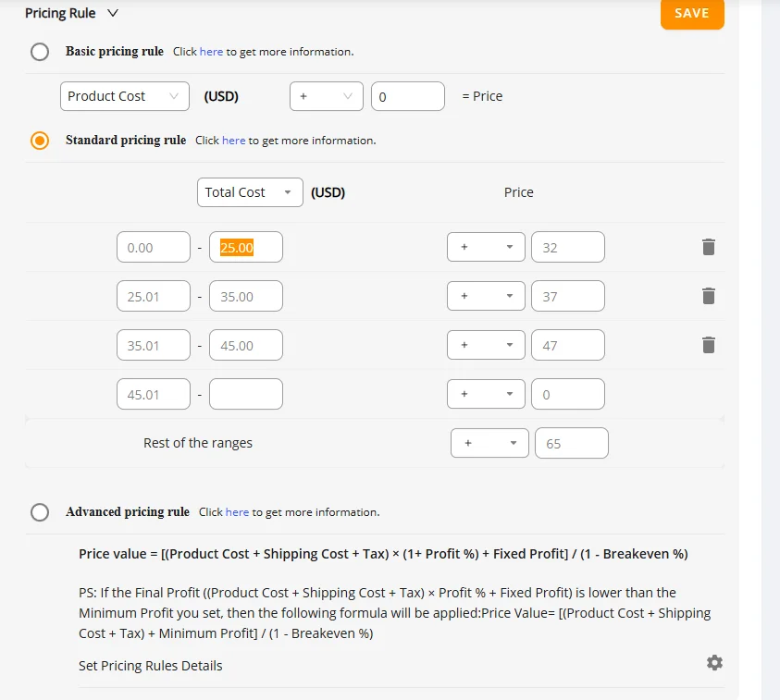Screen dimensions: 780x700
Task: Select the Basic pricing rule option
Action: click(x=40, y=52)
